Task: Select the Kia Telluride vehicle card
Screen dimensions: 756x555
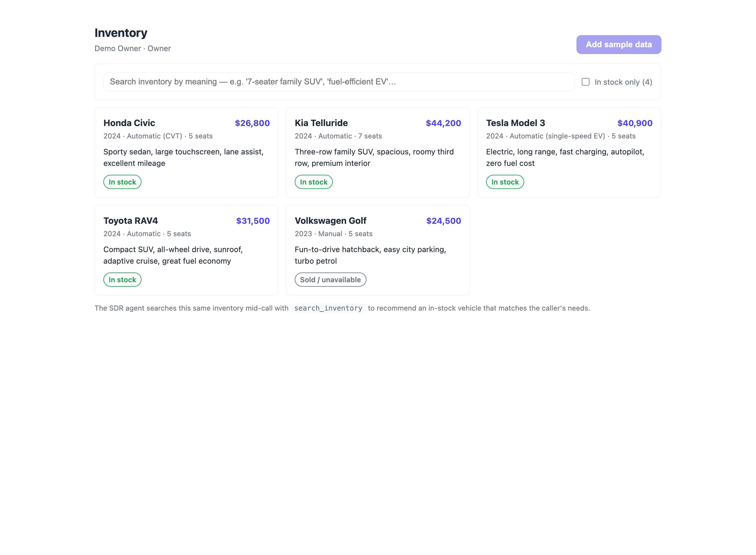Action: pyautogui.click(x=378, y=153)
